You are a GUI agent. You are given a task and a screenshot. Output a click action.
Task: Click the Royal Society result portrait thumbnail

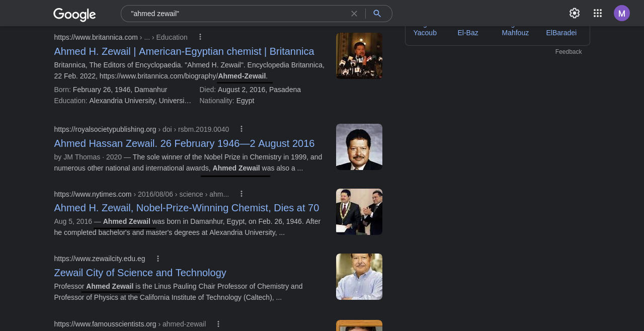click(x=359, y=147)
